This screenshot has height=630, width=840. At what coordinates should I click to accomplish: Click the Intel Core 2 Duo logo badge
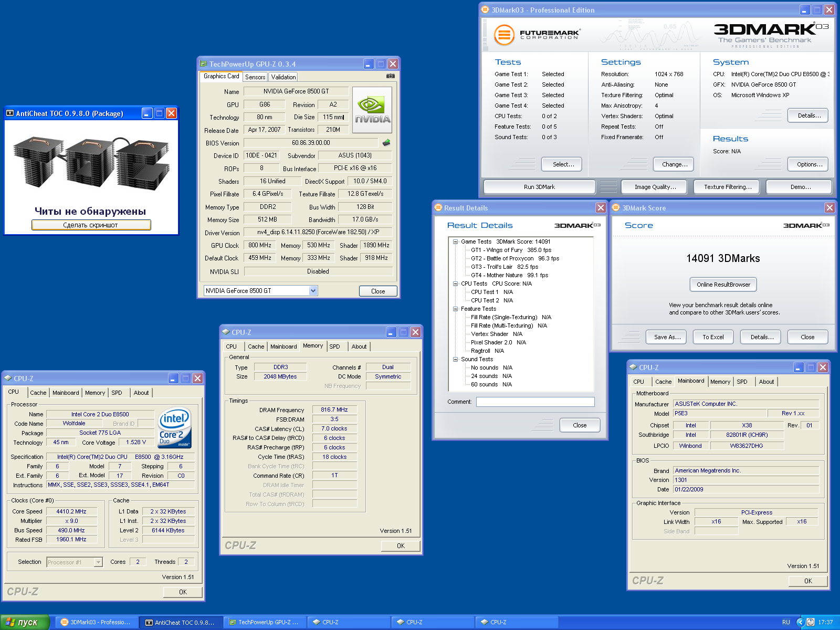175,428
